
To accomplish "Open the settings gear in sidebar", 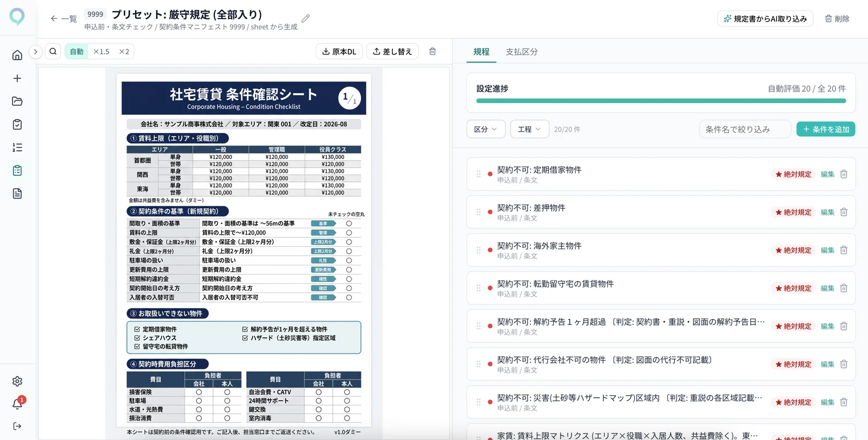I will pos(17,381).
